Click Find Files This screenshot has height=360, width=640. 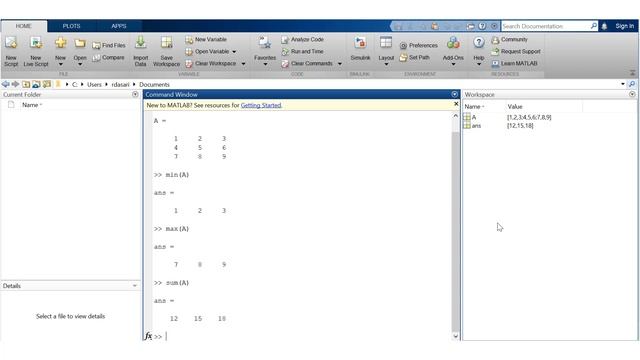click(x=109, y=45)
